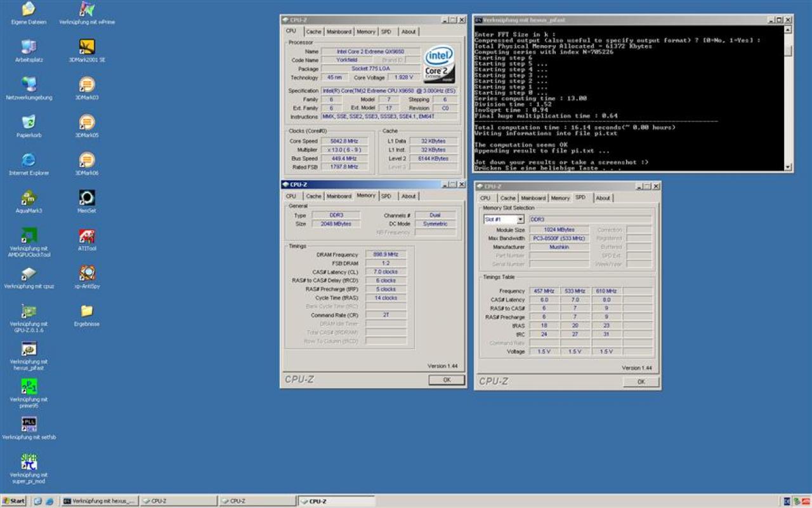Start 3DMark2001 SE from the desktop
Image resolution: width=812 pixels, height=508 pixels.
[87, 47]
